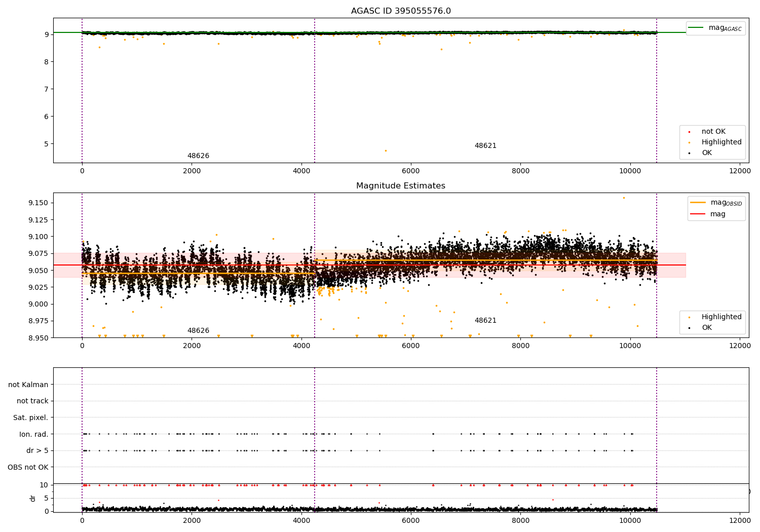Viewport: 760px width, 532px height.
Task: Select 'OK' legend entry in Magnitude Estimates plot
Action: pyautogui.click(x=707, y=327)
